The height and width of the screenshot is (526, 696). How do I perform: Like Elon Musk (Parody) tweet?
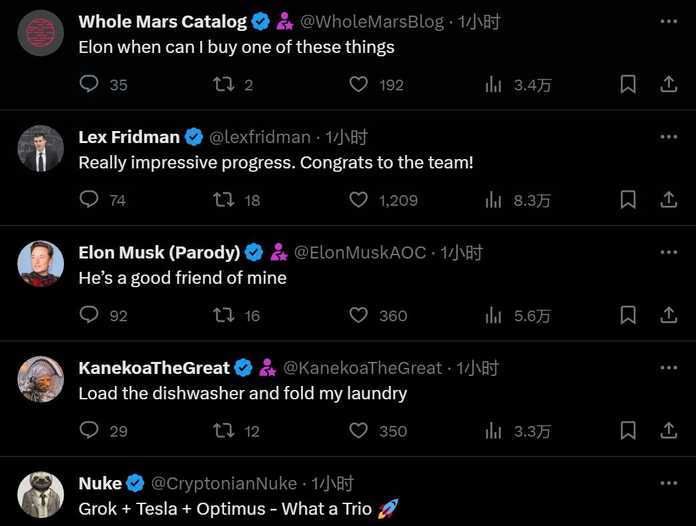click(x=358, y=315)
